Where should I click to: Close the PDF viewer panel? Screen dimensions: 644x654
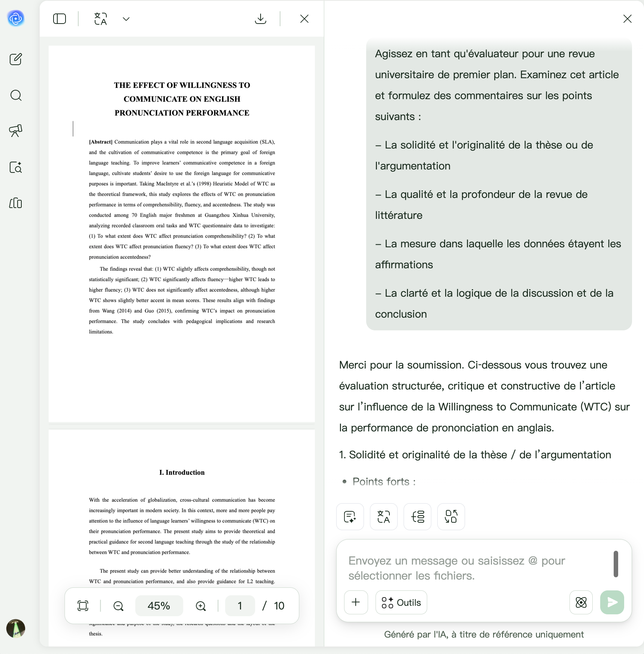click(x=304, y=19)
